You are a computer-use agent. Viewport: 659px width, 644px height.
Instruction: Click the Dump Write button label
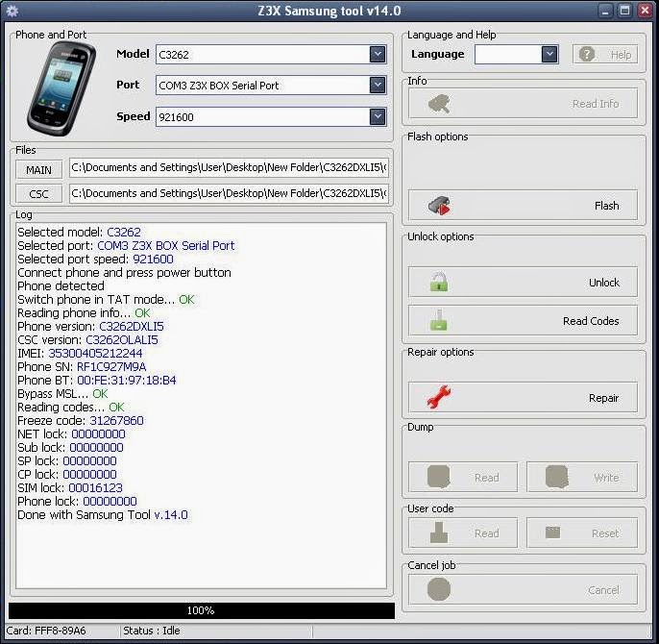pos(606,478)
